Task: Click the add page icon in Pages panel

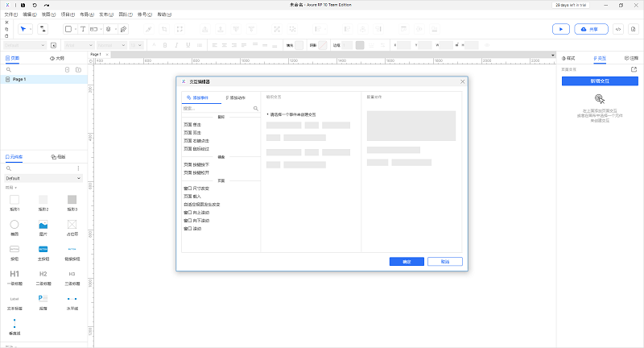Action: coord(68,70)
